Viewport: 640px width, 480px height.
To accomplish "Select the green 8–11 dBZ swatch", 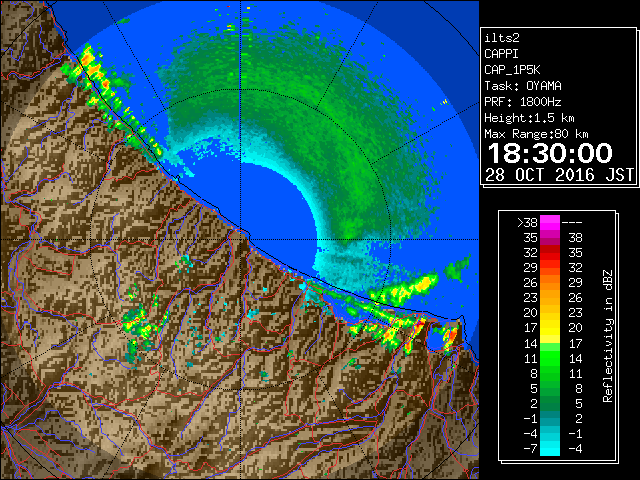I will (550, 373).
